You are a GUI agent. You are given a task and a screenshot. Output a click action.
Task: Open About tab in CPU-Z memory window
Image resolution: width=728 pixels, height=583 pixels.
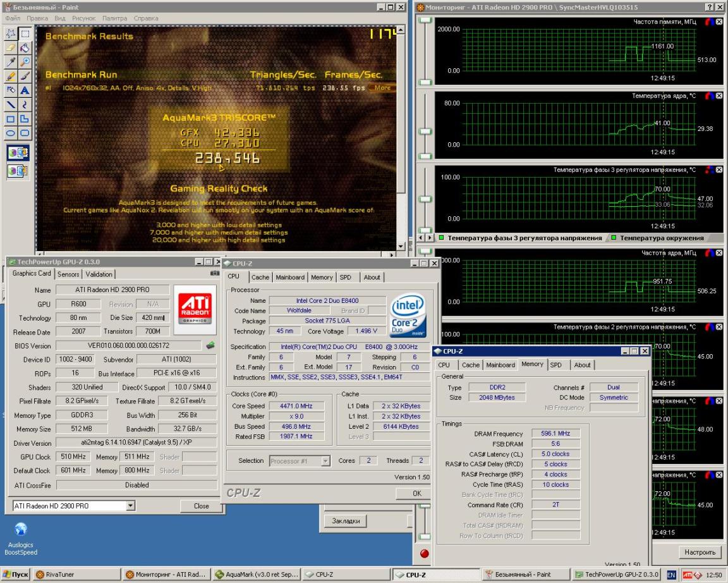pos(582,365)
